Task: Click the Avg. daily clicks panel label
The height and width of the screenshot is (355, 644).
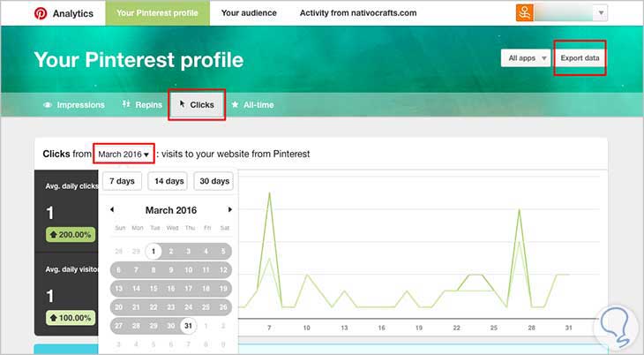Action: pos(71,186)
